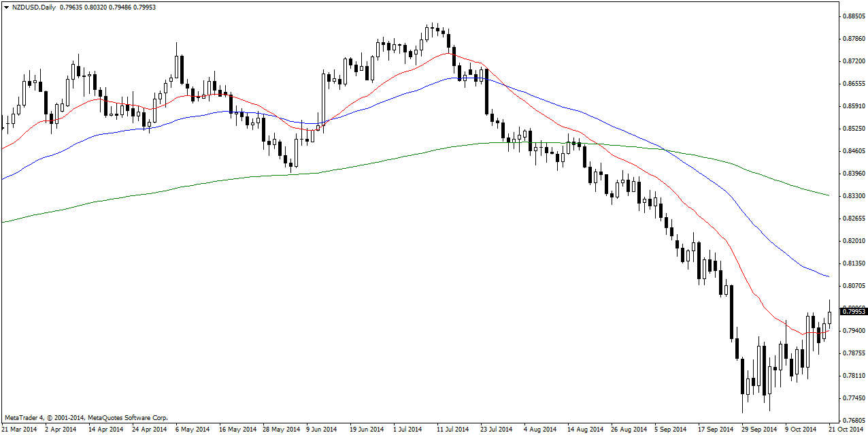Screen dimensions: 868x435
Task: Click the 0.83300 level on the price axis
Action: [x=853, y=195]
